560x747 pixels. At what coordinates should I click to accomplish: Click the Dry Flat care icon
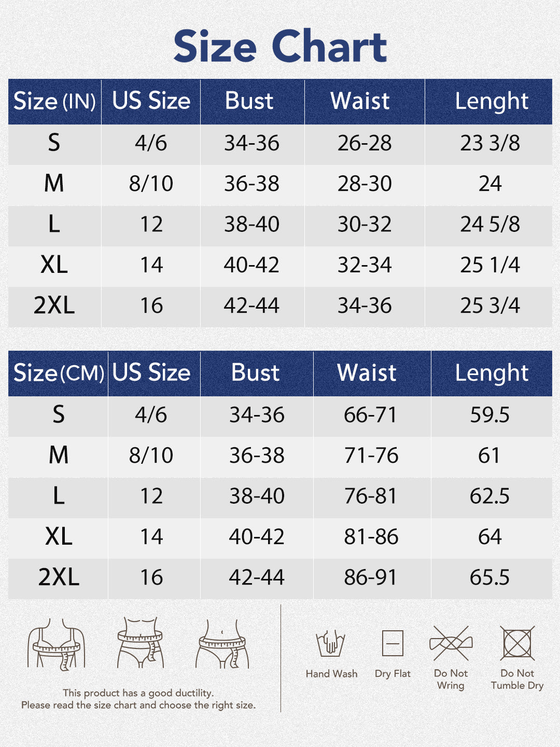tap(393, 644)
